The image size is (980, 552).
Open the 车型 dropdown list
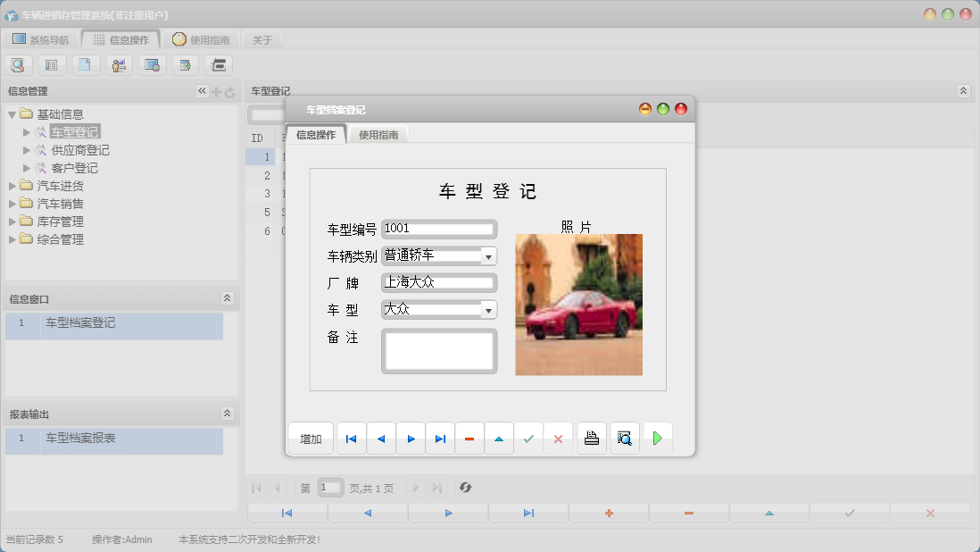488,310
